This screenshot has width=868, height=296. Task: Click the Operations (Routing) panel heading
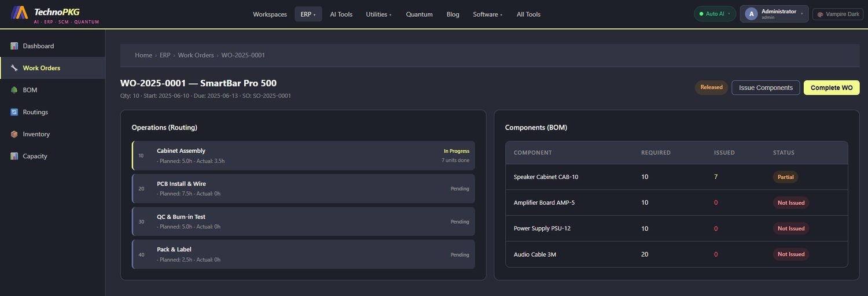164,127
